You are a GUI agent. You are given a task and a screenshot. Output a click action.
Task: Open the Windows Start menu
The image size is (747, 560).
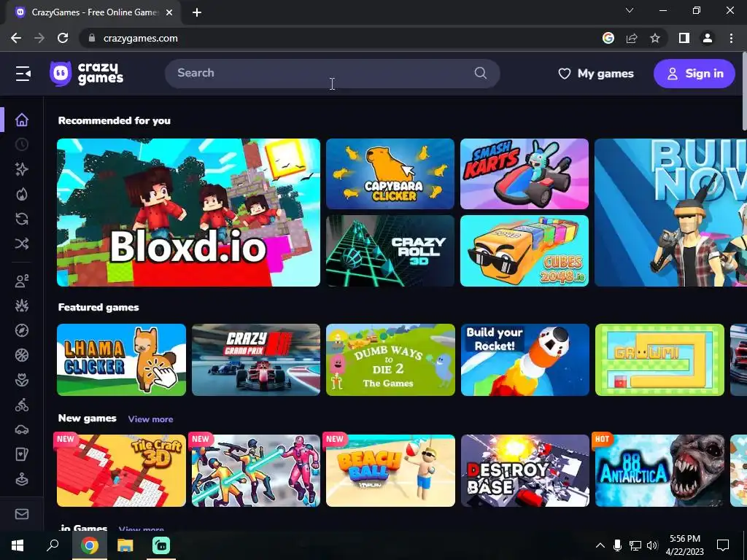(18, 545)
